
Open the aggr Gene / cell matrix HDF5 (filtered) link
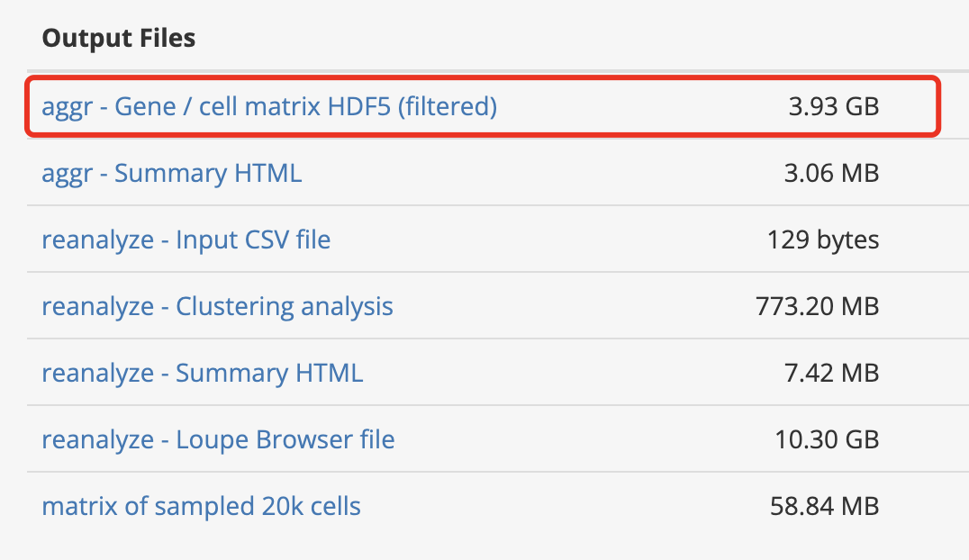click(x=269, y=106)
